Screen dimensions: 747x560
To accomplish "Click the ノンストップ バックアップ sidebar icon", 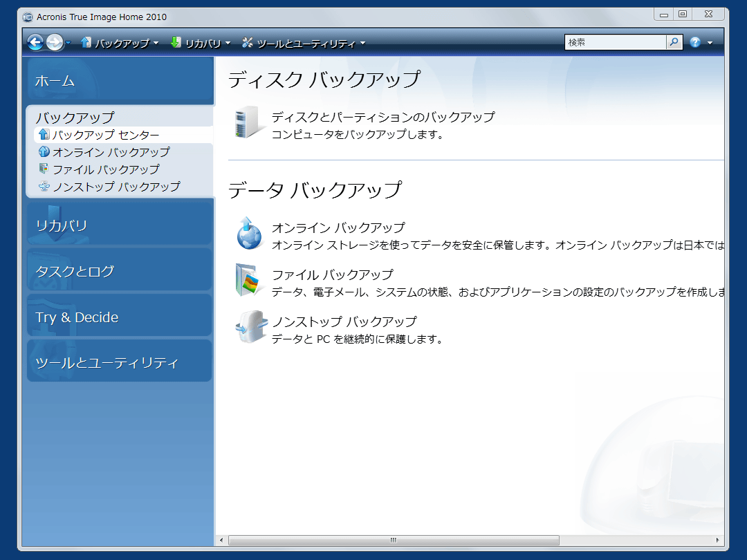I will pyautogui.click(x=44, y=186).
